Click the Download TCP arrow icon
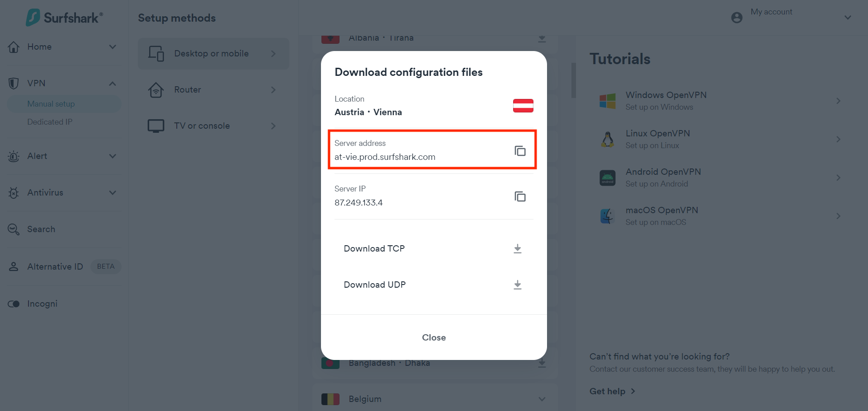Image resolution: width=868 pixels, height=411 pixels. click(518, 249)
